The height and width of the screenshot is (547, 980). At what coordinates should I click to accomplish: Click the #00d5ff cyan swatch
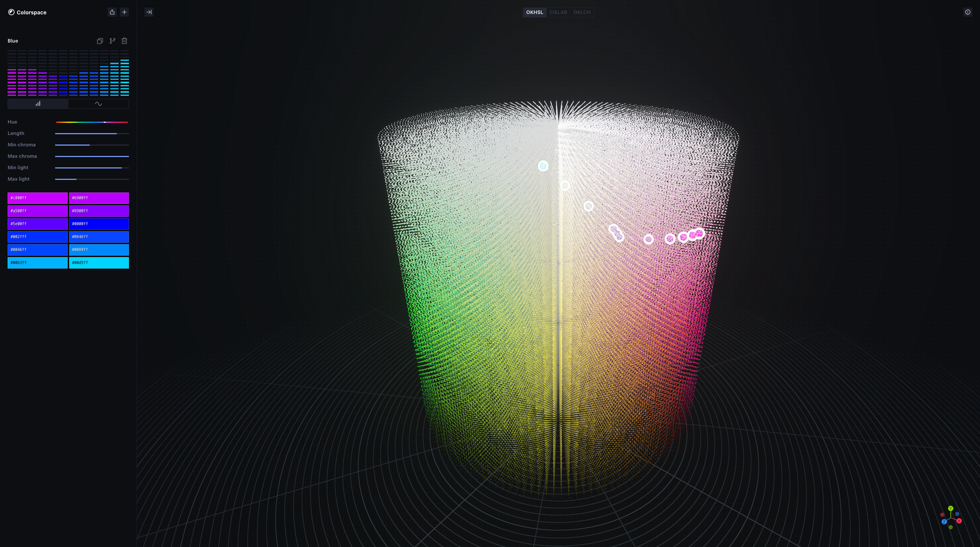[99, 263]
